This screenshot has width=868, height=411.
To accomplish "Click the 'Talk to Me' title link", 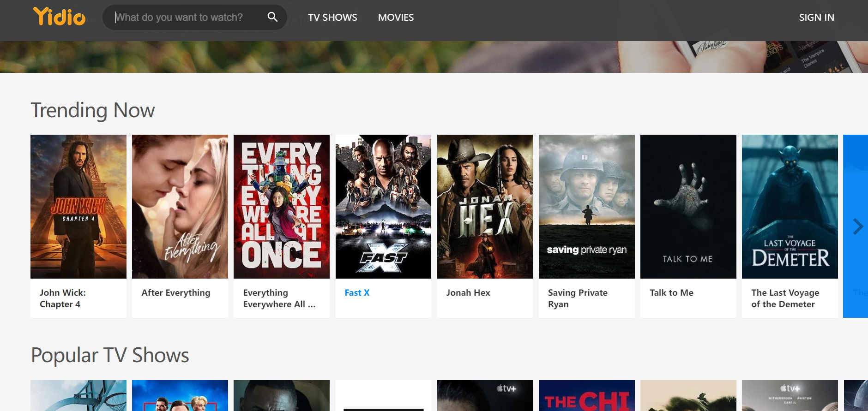I will [x=671, y=292].
